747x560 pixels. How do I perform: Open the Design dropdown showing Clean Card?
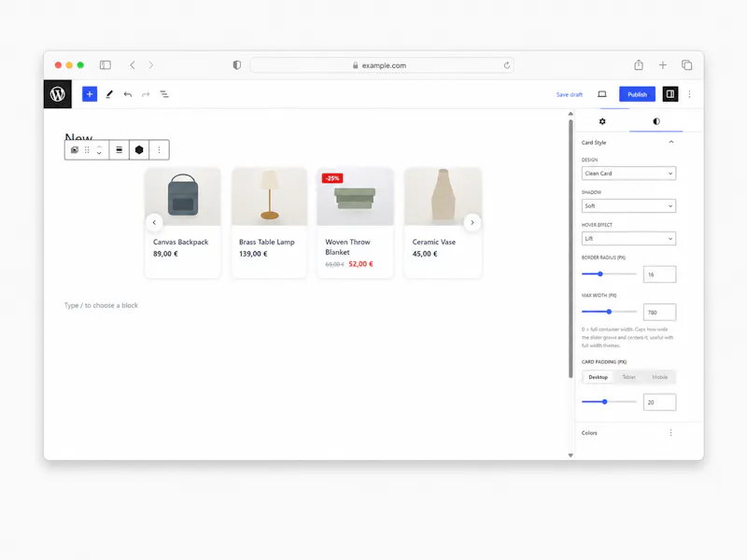coord(628,174)
